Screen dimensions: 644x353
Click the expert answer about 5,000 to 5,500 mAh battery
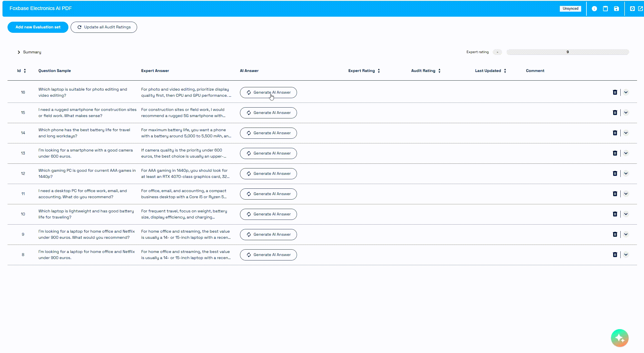(186, 133)
